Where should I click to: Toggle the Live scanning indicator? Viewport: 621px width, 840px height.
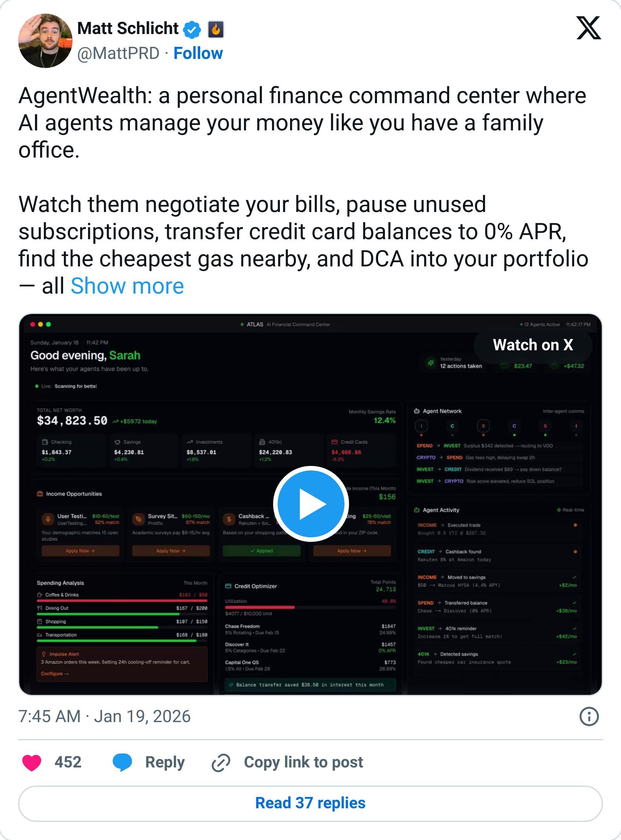(x=36, y=386)
